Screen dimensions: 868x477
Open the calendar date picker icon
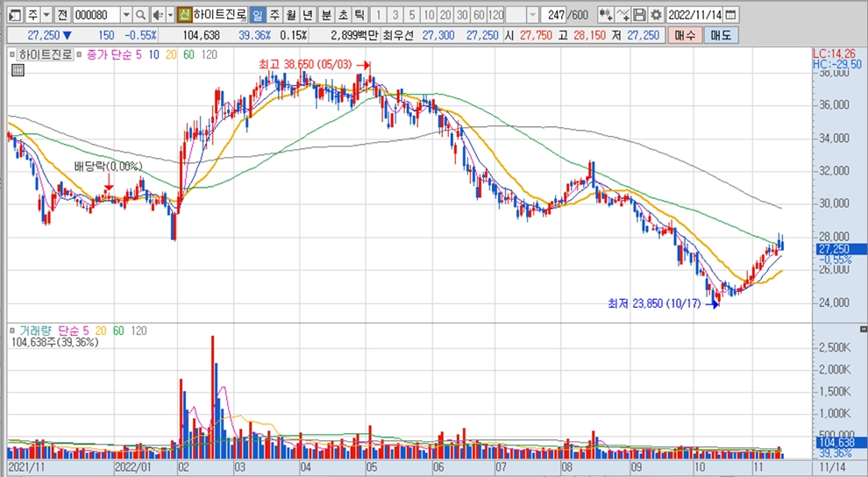(x=731, y=15)
